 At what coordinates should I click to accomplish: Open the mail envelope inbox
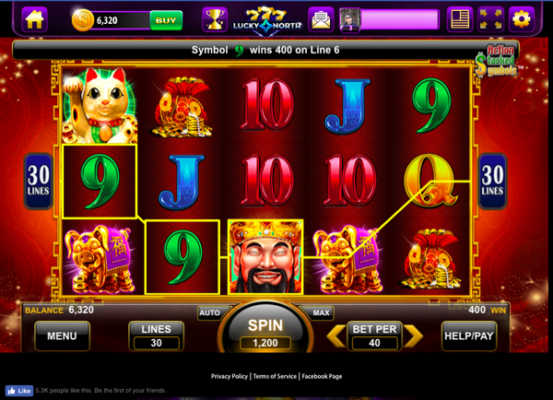(321, 20)
